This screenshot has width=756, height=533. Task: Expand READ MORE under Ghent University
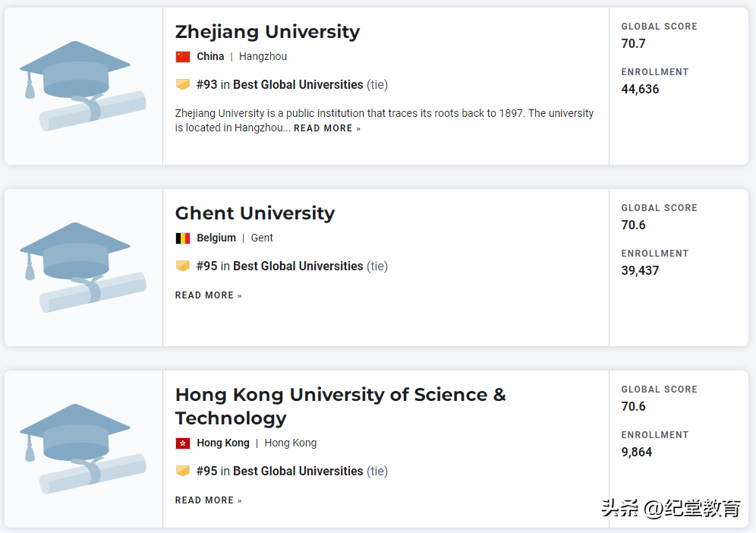tap(208, 295)
